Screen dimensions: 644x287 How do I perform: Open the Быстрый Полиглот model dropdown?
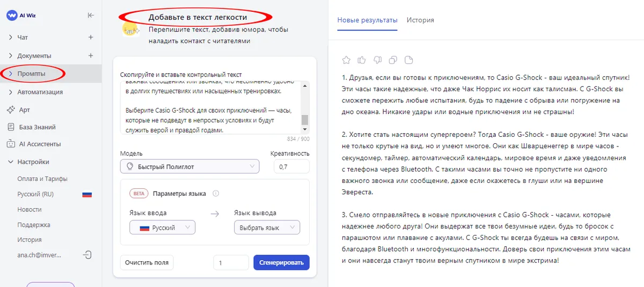coord(189,167)
